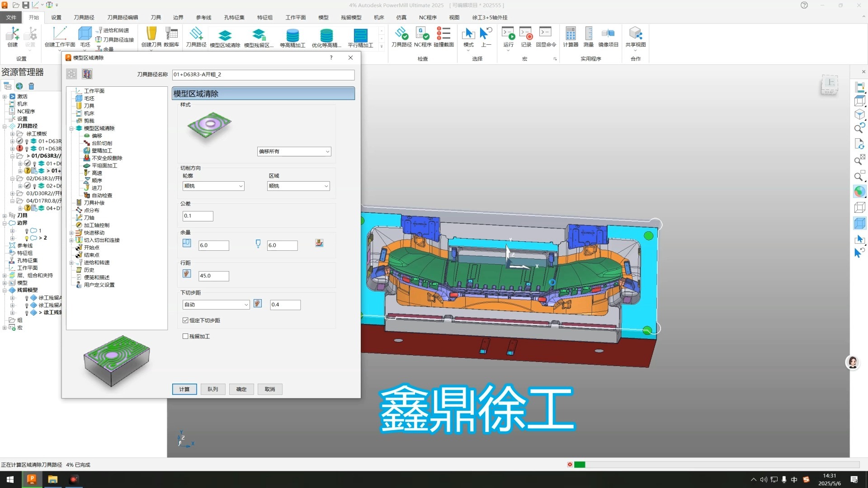The image size is (868, 488).
Task: Click the 测量 measure icon
Action: pos(589,33)
